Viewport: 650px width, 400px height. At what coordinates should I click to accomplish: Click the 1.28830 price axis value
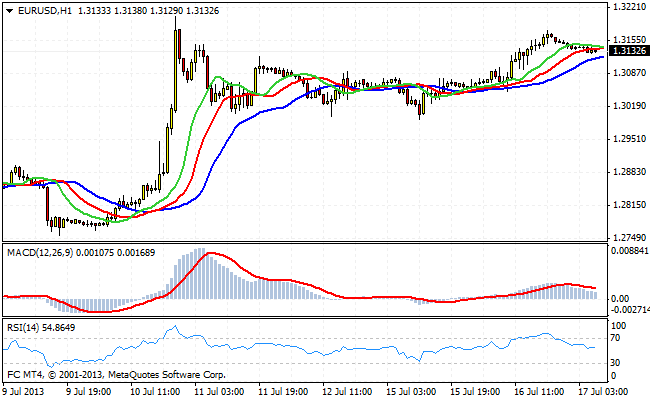pyautogui.click(x=629, y=172)
